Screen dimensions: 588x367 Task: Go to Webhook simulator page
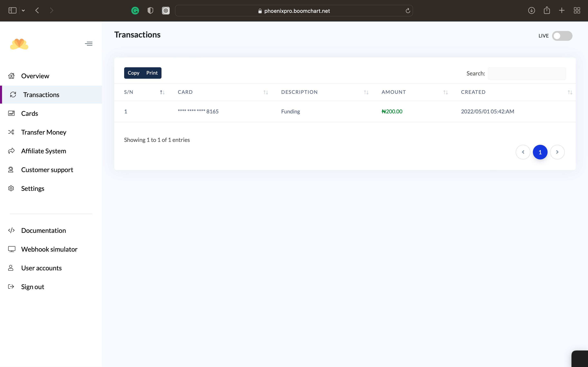49,249
